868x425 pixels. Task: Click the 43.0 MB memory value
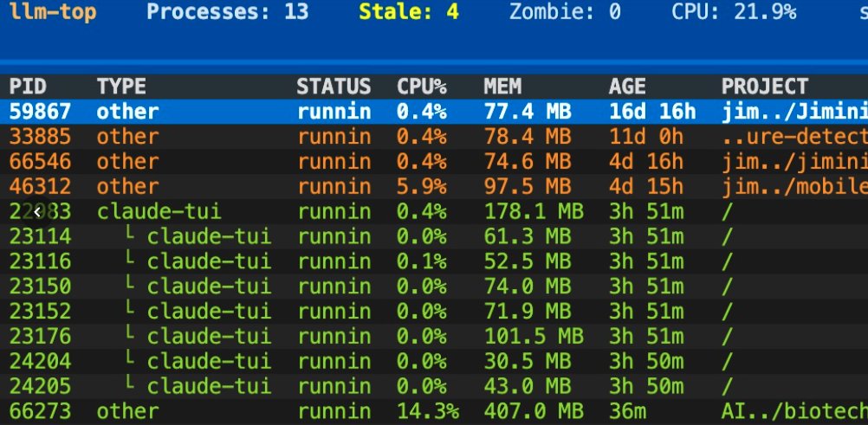528,386
